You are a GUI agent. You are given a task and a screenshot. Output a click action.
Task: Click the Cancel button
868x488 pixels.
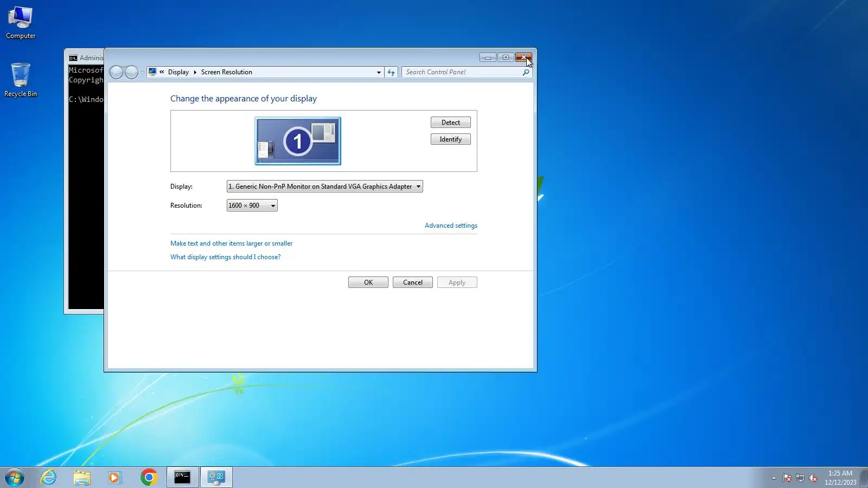[413, 282]
